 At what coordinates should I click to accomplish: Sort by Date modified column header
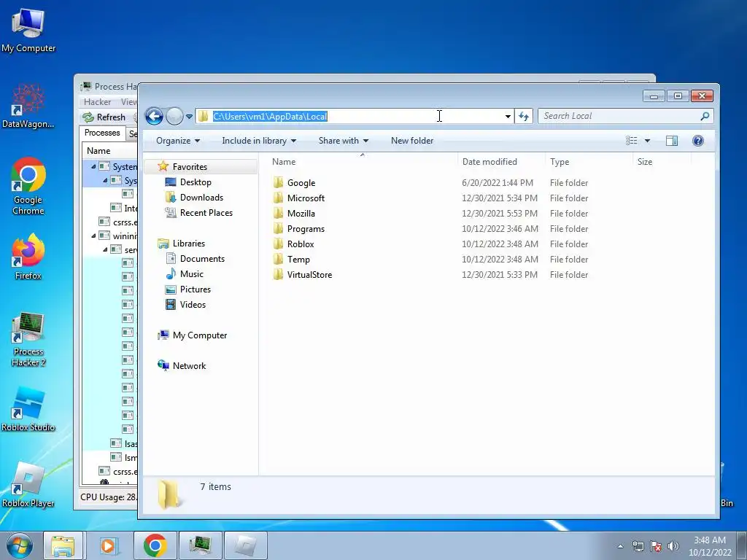(x=501, y=162)
